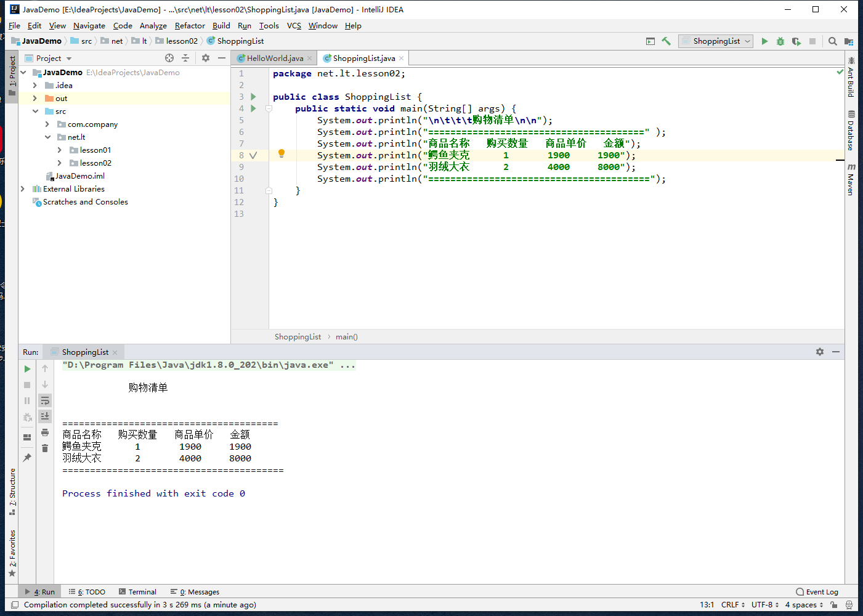
Task: Expand lesson01 package
Action: 60,150
